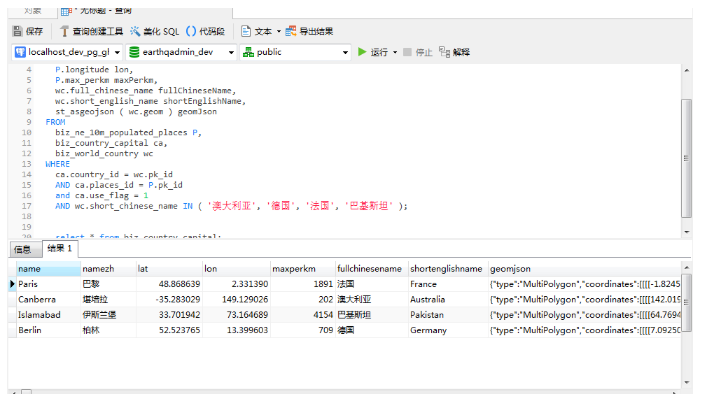Click the result grid scroll-up arrow

687,267
